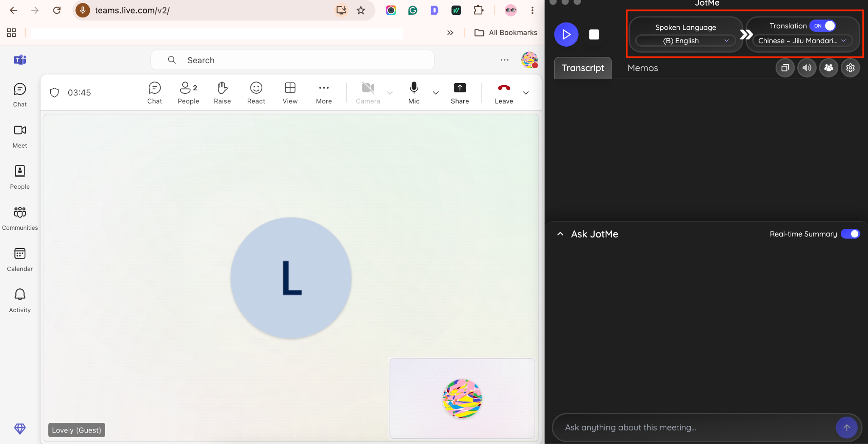
Task: Collapse the Ask JotMe panel
Action: (560, 234)
